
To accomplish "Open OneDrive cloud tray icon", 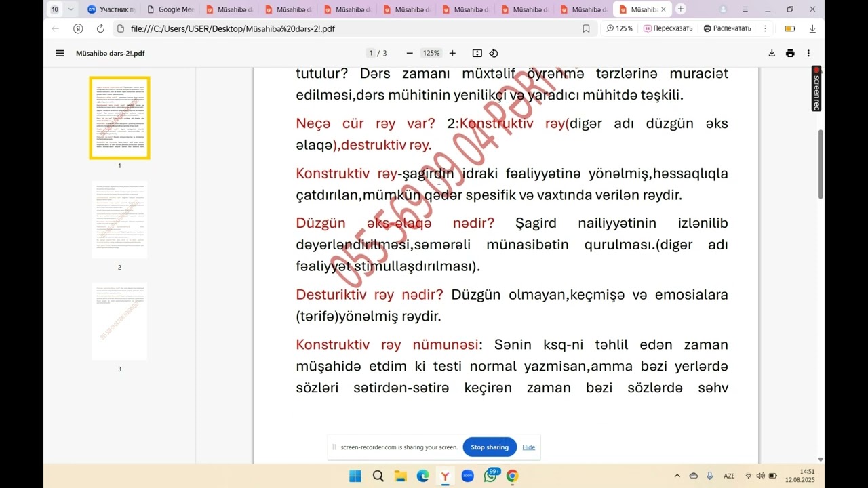I will (x=693, y=476).
